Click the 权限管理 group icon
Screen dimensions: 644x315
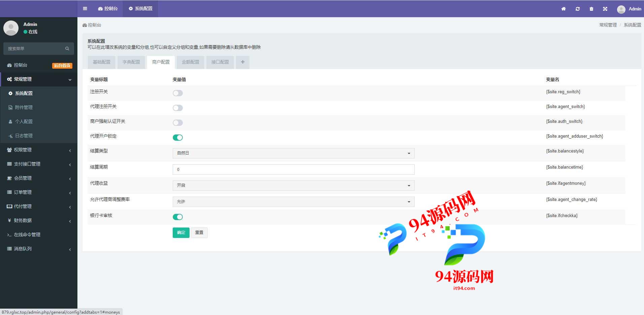(9, 150)
